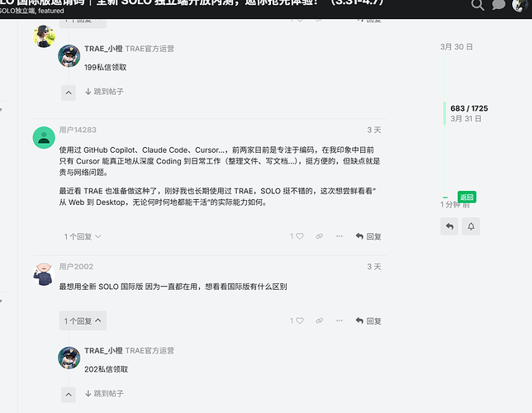Click the 683 / 1725 timeline position
Image resolution: width=532 pixels, height=413 pixels.
tap(469, 108)
